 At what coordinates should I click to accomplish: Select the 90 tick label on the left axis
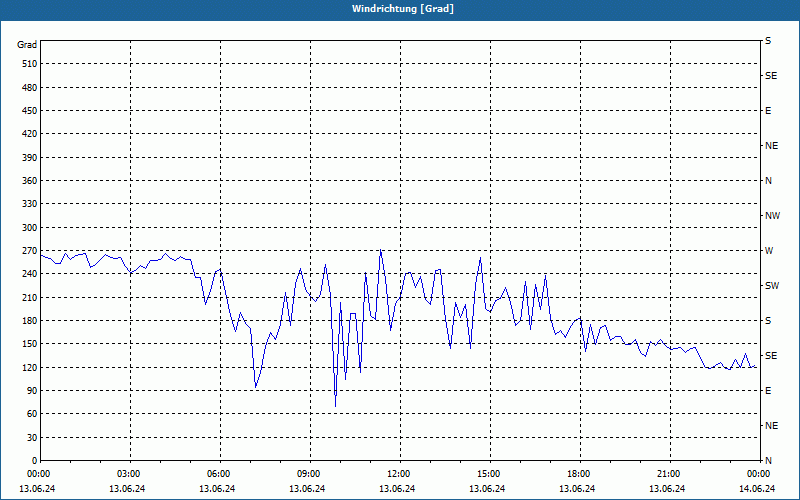(x=32, y=391)
